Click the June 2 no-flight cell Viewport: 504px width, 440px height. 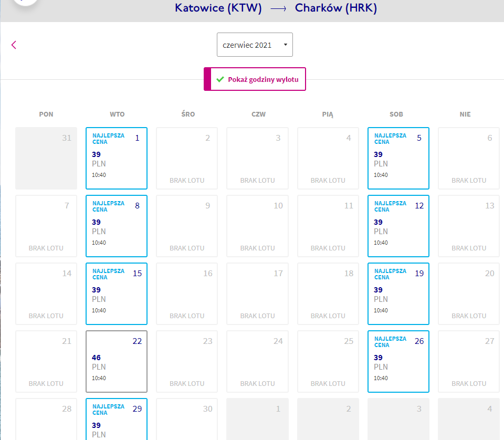tap(187, 158)
